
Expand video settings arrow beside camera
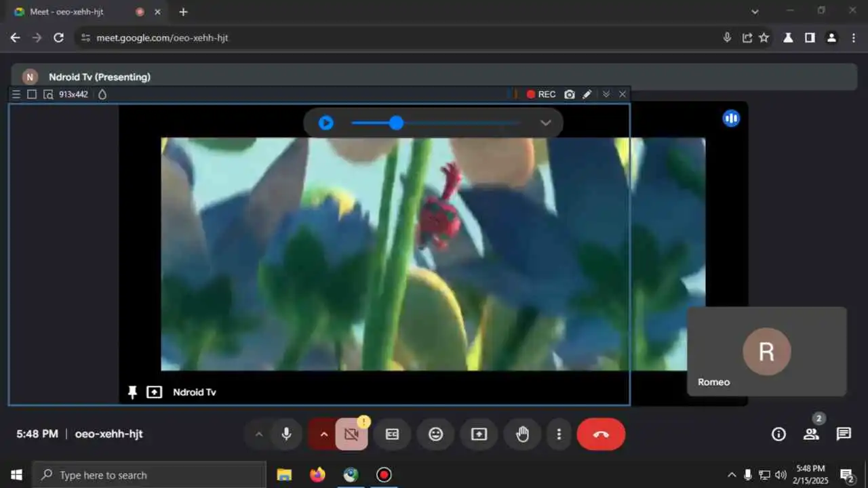323,434
